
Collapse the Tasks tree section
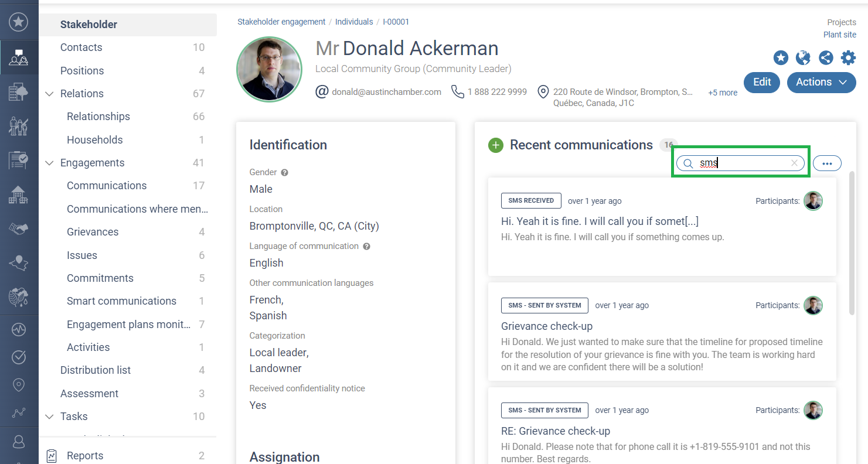click(49, 417)
